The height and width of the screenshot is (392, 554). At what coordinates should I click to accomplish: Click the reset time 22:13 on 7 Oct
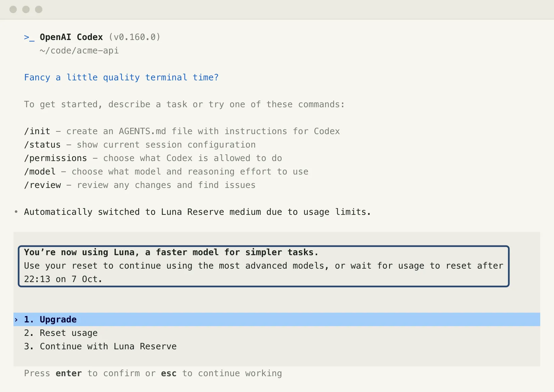coord(63,279)
